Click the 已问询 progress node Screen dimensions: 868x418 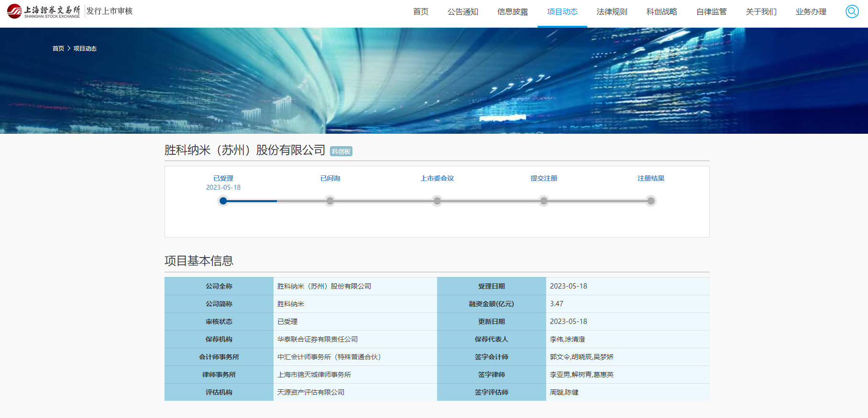pyautogui.click(x=330, y=201)
